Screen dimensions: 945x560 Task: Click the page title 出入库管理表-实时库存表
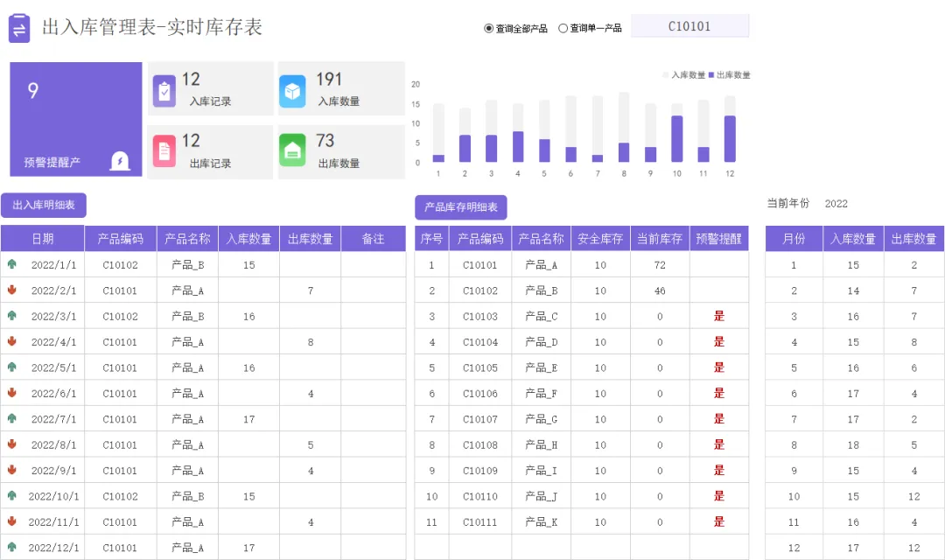click(152, 27)
